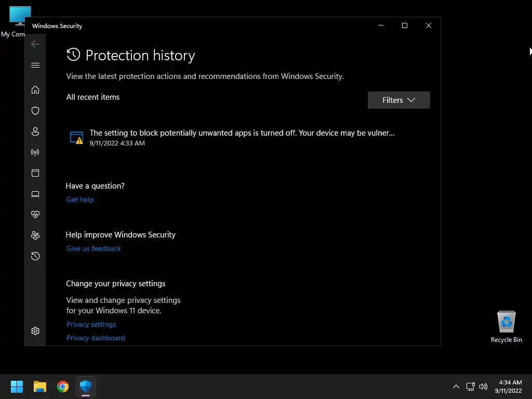Click the Get help link
532x399 pixels.
pos(79,199)
